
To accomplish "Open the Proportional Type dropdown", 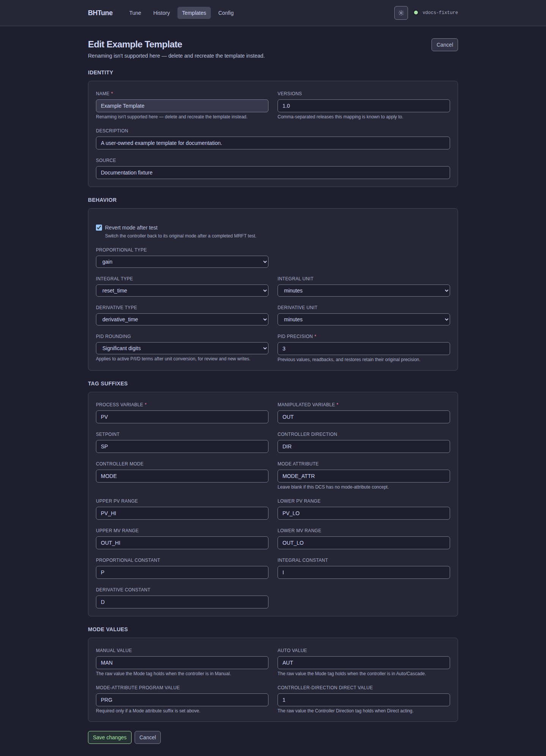I will [x=182, y=262].
